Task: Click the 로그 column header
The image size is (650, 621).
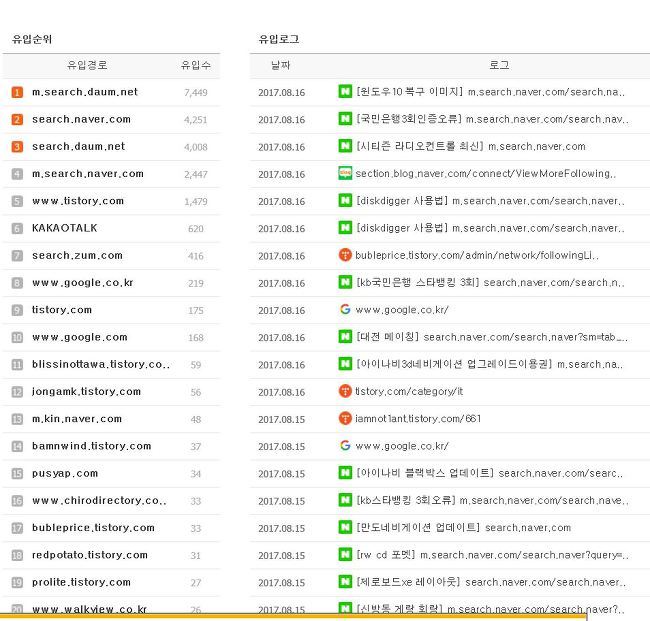Action: click(499, 65)
